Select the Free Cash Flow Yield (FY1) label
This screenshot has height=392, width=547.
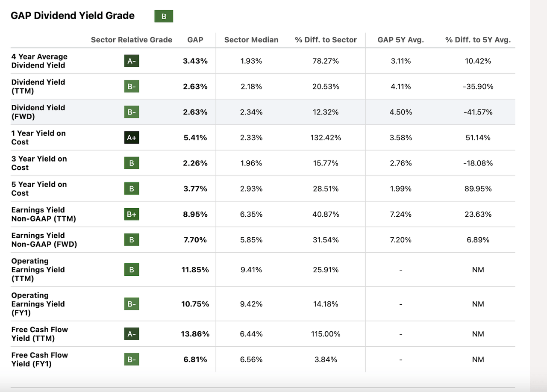pyautogui.click(x=39, y=360)
